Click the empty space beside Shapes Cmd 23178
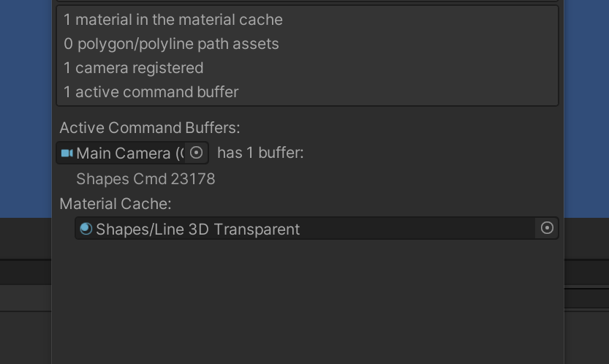 click(x=387, y=179)
